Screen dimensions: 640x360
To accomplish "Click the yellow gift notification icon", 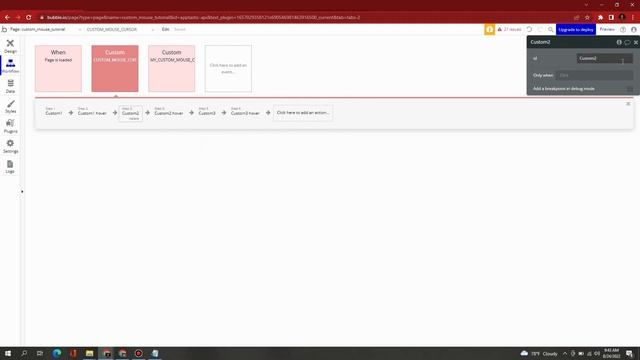I will point(489,29).
